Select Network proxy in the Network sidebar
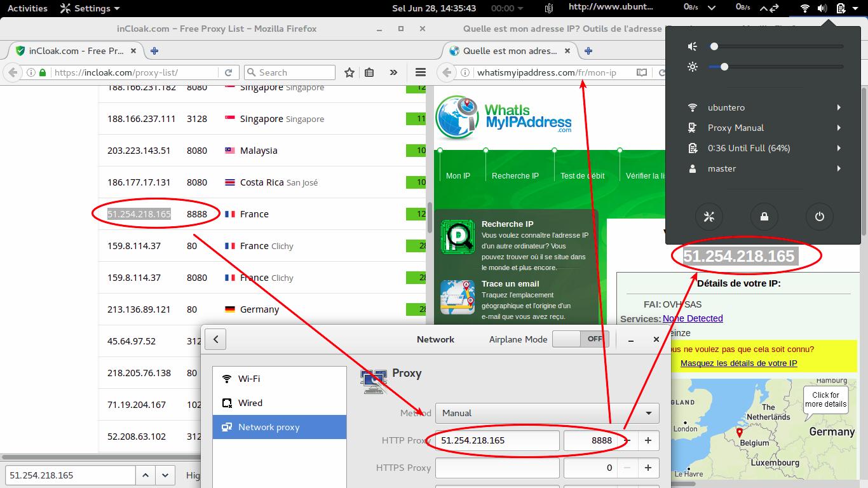 280,427
